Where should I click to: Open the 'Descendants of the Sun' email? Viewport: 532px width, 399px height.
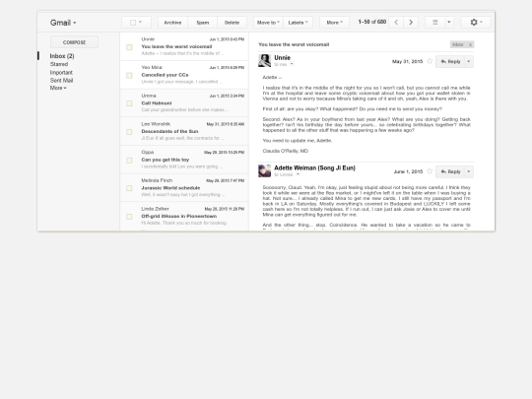184,131
